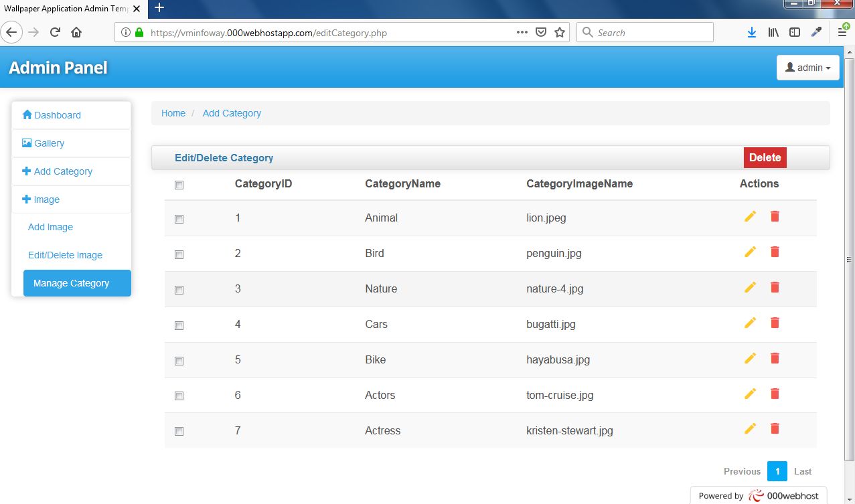
Task: Go to browser home page icon
Action: coord(76,32)
